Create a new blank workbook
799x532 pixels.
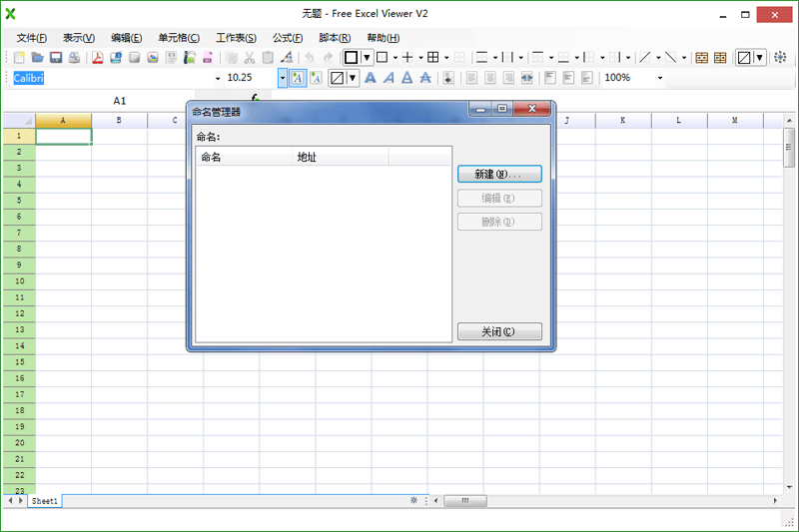click(x=19, y=58)
